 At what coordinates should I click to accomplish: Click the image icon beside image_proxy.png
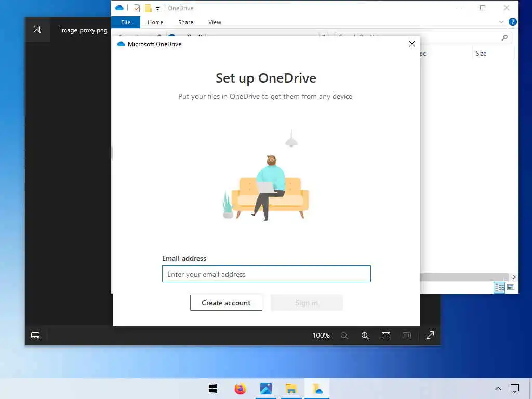37,30
